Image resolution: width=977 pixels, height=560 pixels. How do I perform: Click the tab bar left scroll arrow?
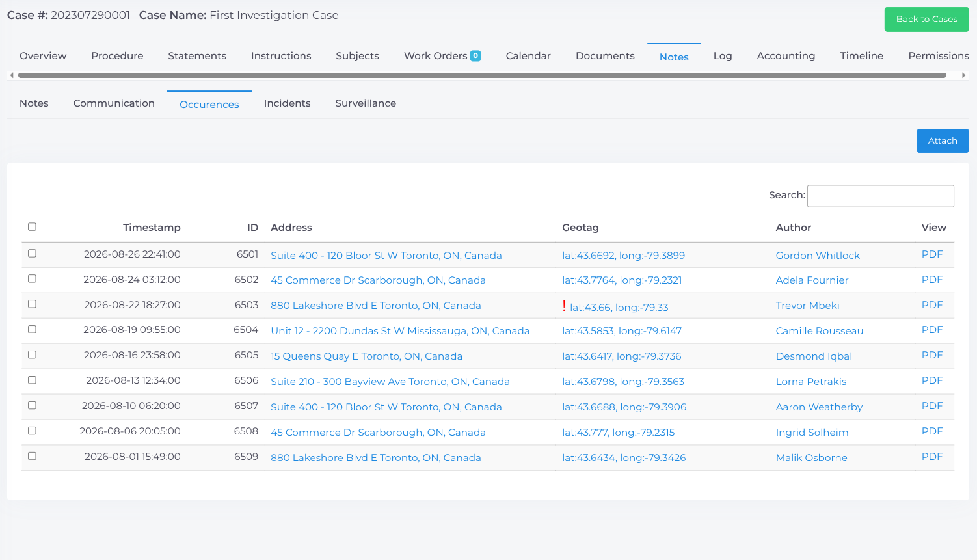coord(12,75)
